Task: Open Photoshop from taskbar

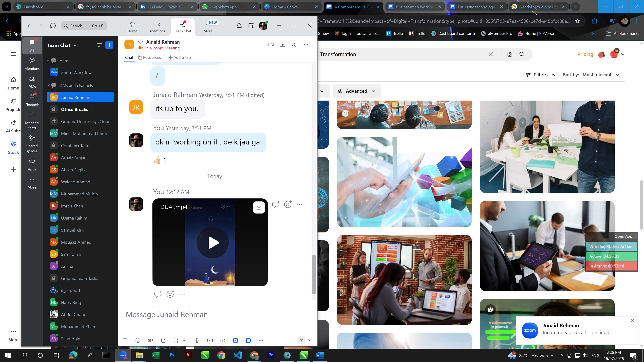Action: (172, 355)
